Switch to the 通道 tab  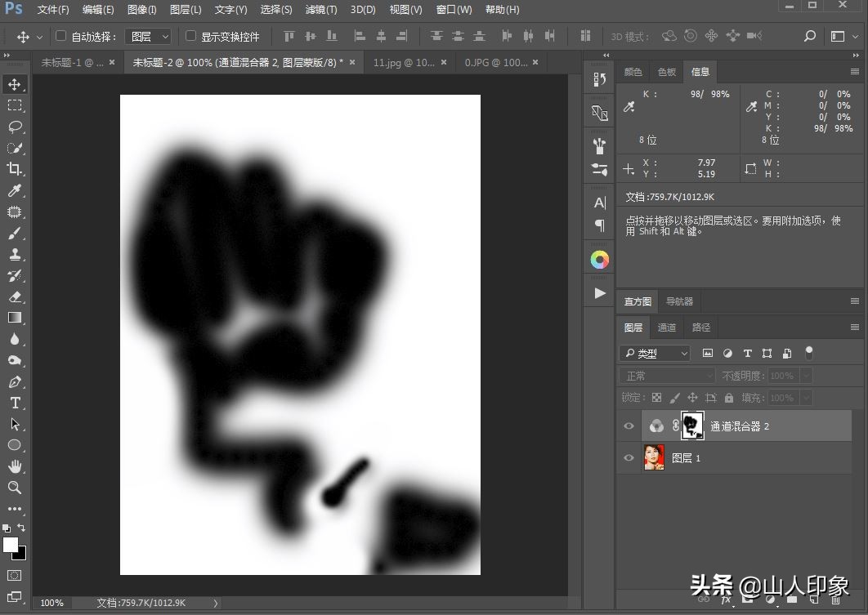[x=667, y=327]
